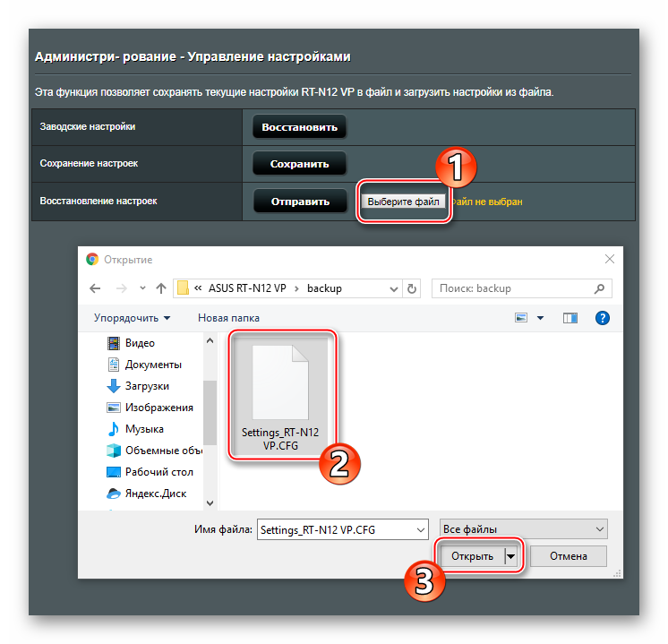Click the Яндекс.Диск saucer icon

click(114, 494)
